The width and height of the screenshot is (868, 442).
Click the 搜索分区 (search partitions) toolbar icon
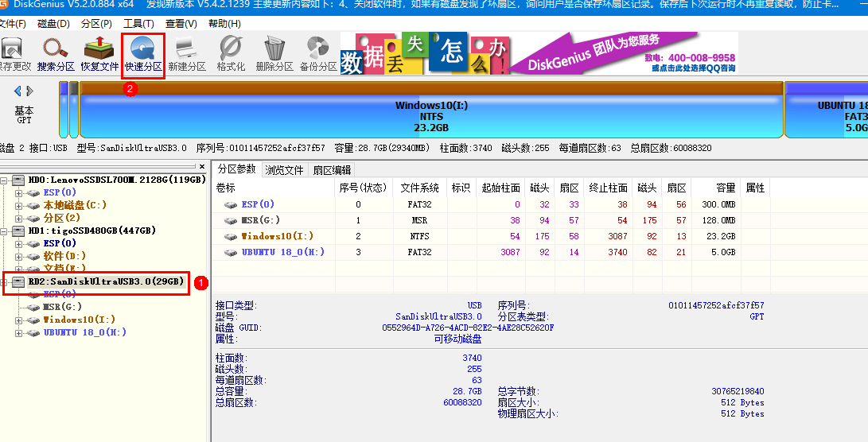point(56,53)
